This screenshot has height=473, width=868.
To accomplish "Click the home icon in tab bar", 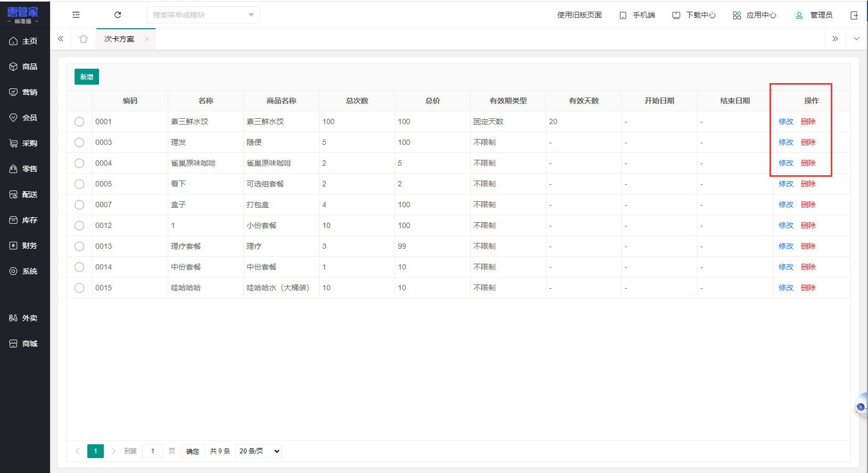I will coord(84,39).
